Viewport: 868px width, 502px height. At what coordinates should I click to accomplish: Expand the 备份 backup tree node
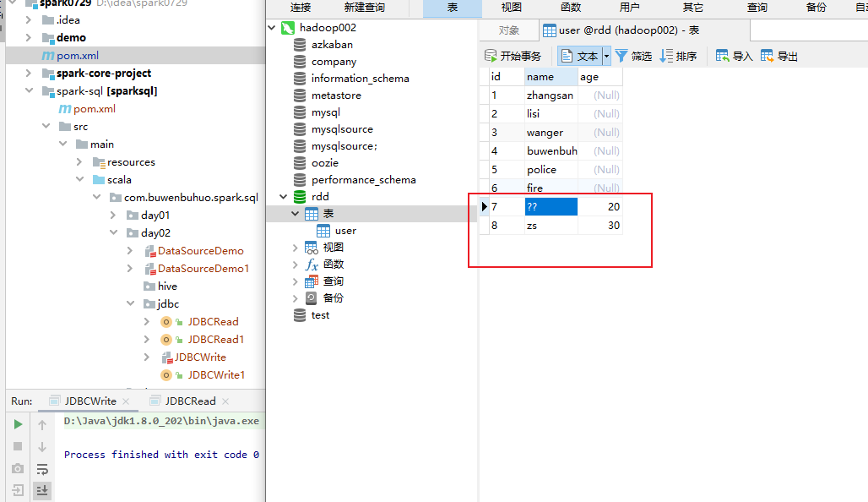click(x=295, y=298)
